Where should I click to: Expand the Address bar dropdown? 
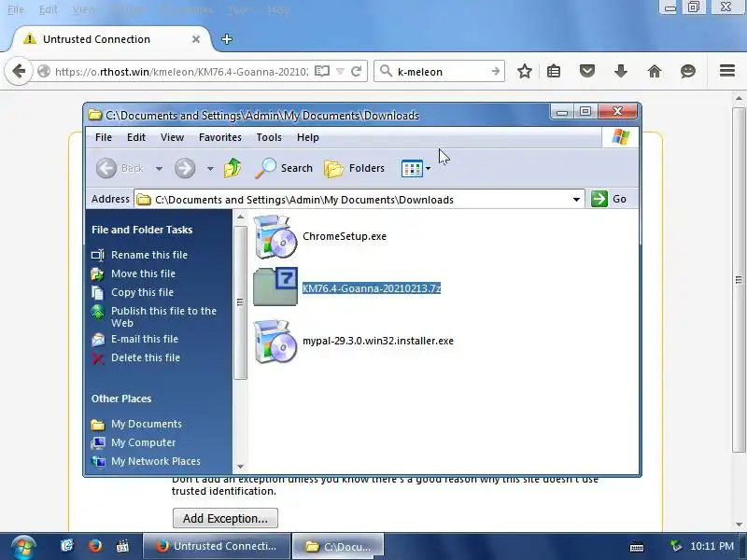[x=576, y=200]
